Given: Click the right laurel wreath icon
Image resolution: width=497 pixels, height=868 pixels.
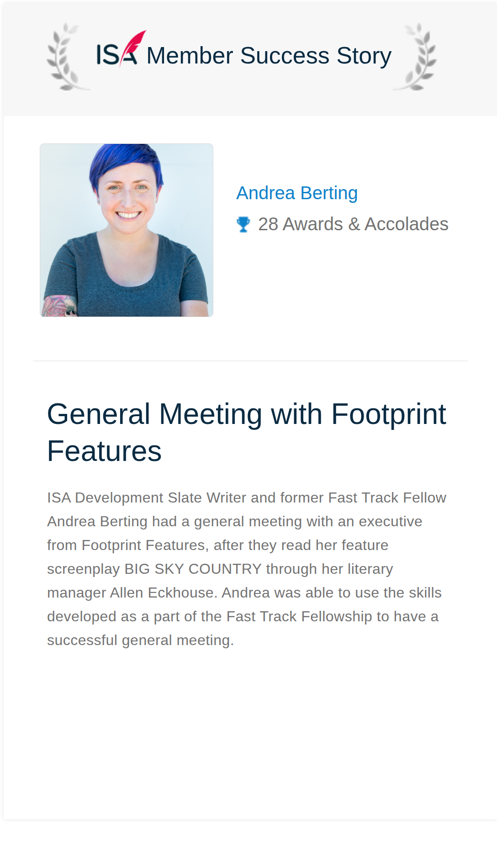Looking at the screenshot, I should (416, 57).
